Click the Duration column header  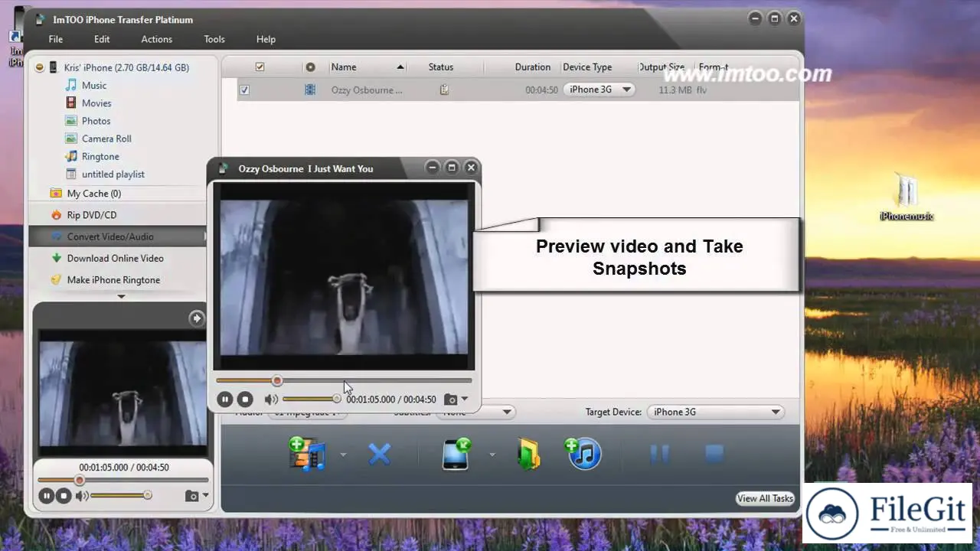[532, 67]
